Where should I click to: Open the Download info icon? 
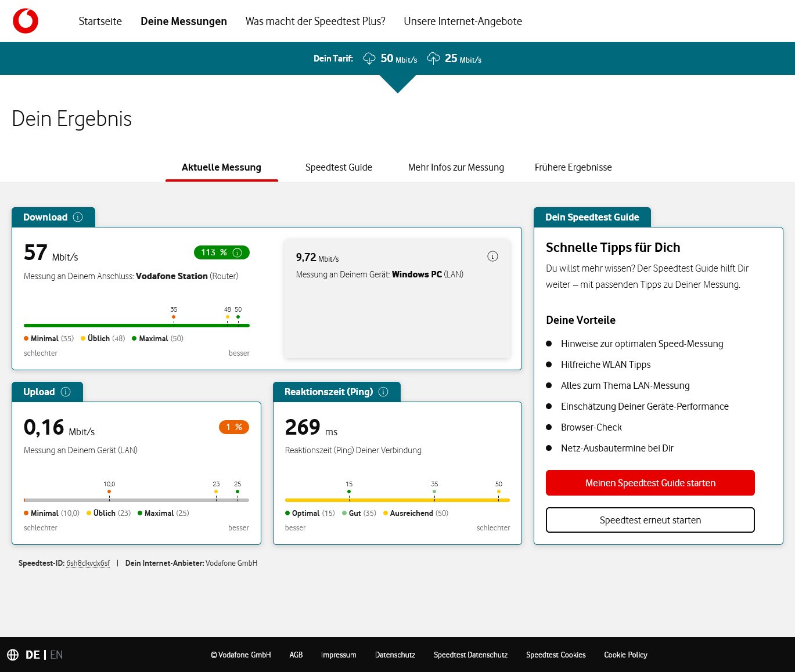78,217
